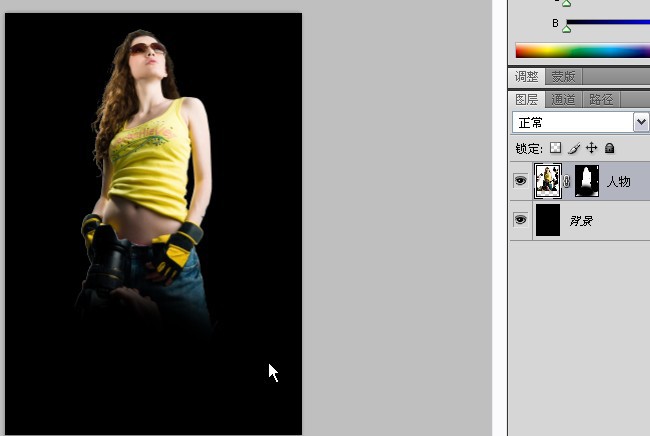Click lock position move icon

click(592, 148)
